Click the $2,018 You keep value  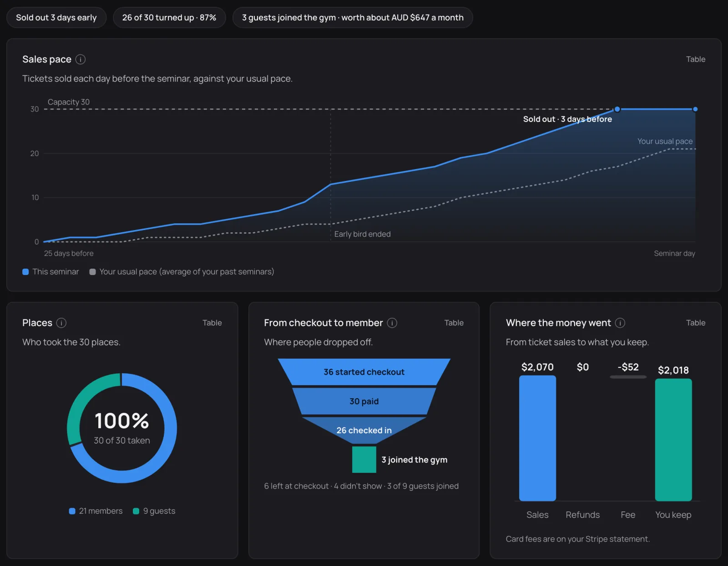[x=673, y=370]
